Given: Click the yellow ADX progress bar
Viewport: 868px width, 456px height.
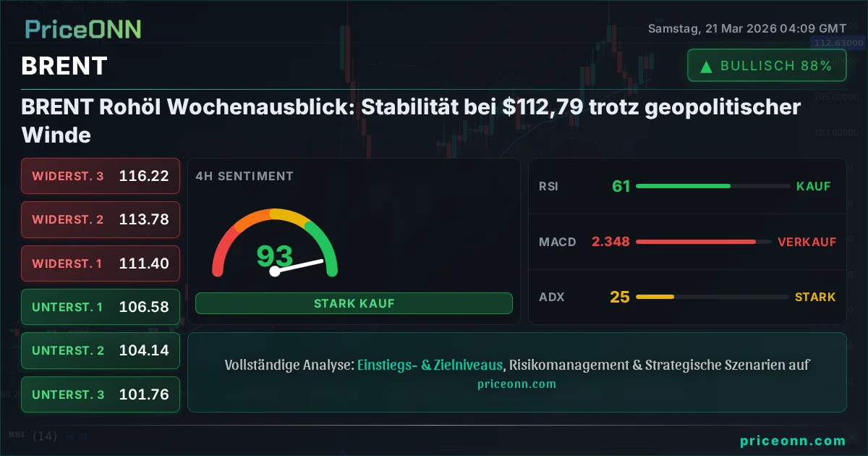Looking at the screenshot, I should [x=655, y=297].
